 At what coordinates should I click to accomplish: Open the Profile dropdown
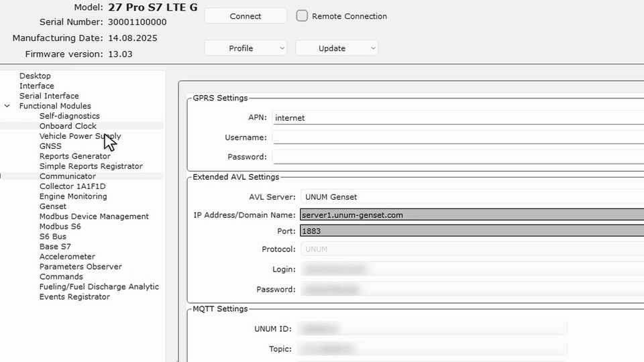(246, 48)
